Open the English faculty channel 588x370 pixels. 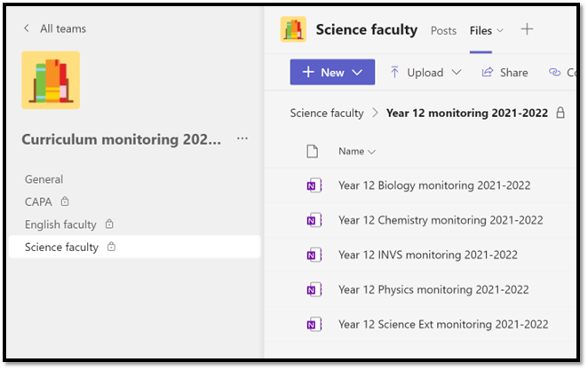click(x=60, y=224)
